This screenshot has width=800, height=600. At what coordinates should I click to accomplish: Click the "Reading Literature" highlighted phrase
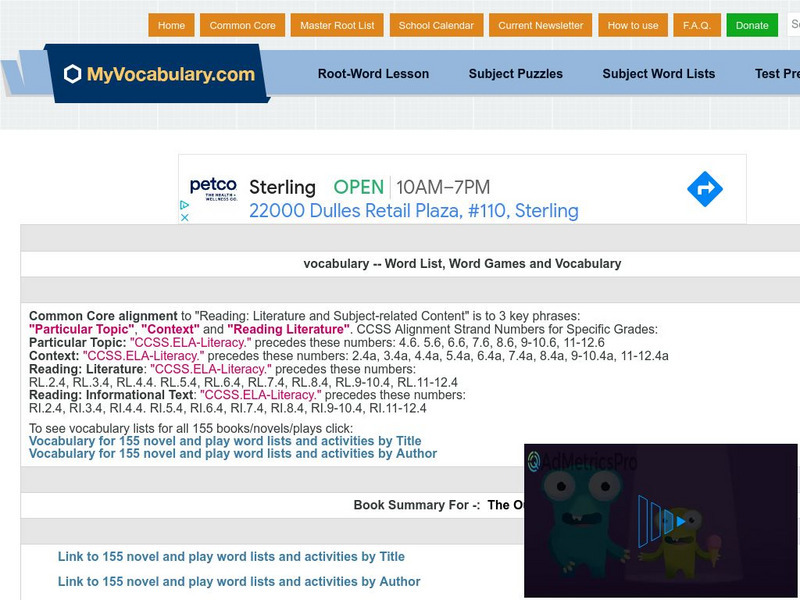pos(288,329)
